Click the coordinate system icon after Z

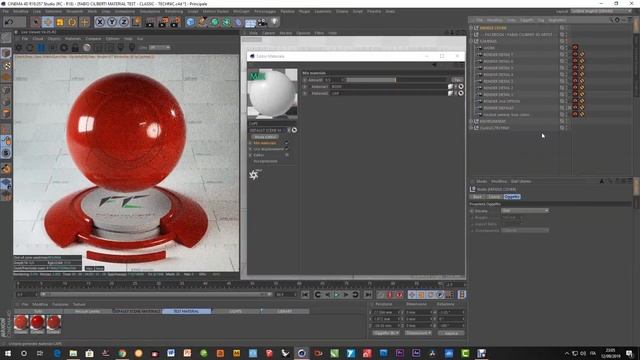pyautogui.click(x=136, y=22)
